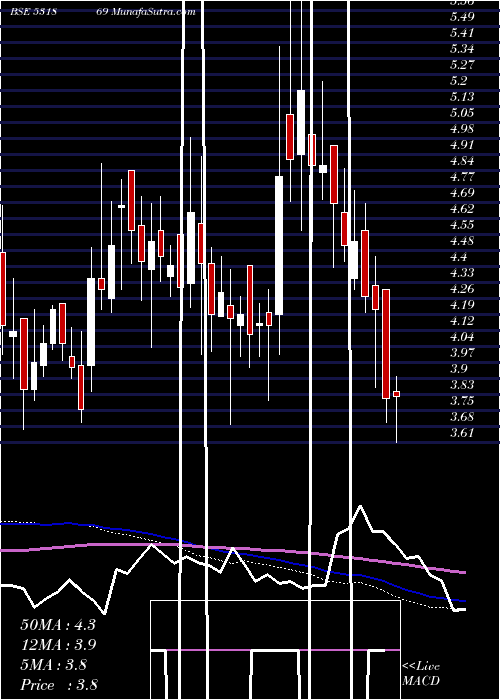Select the 4.55 price axis label
Viewport: 500px width, 700px height.
462,225
